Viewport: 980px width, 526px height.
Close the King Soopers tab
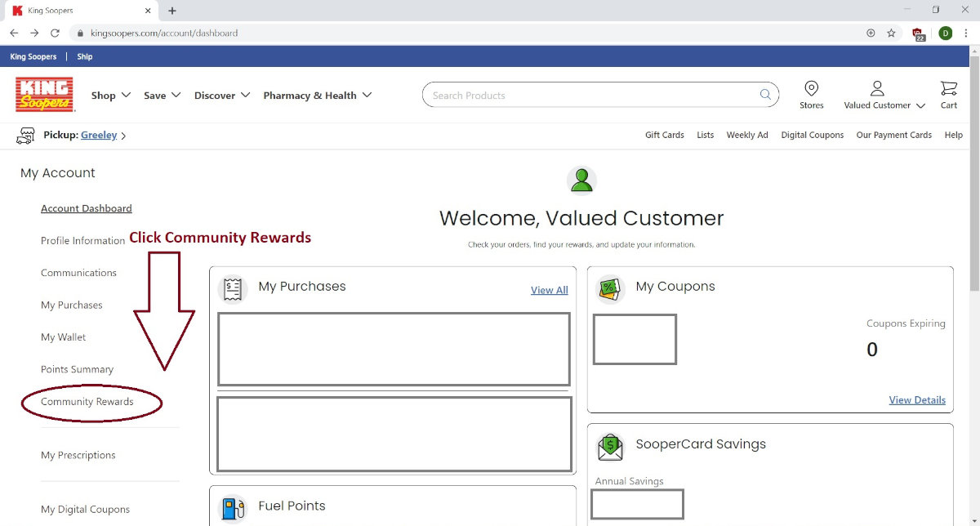[148, 11]
